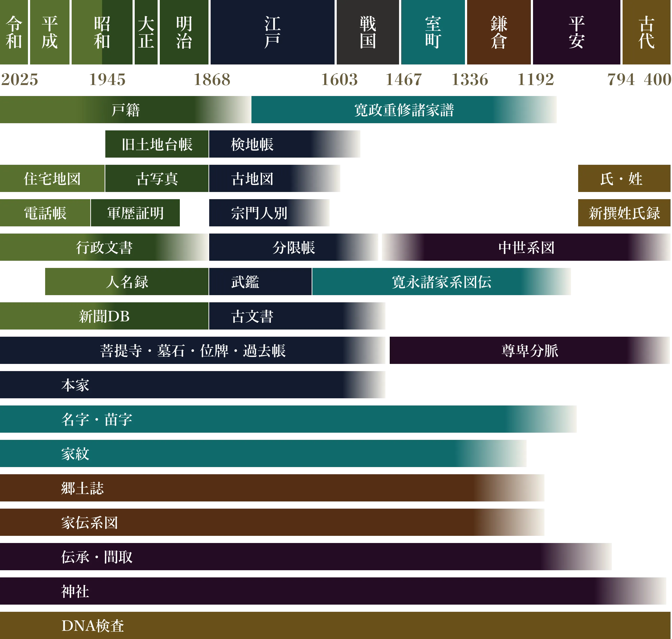Click the year 1467 label
The image size is (672, 639).
404,79
